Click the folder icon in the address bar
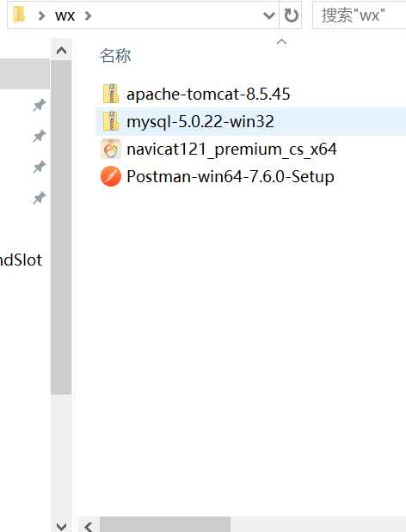 pos(19,15)
